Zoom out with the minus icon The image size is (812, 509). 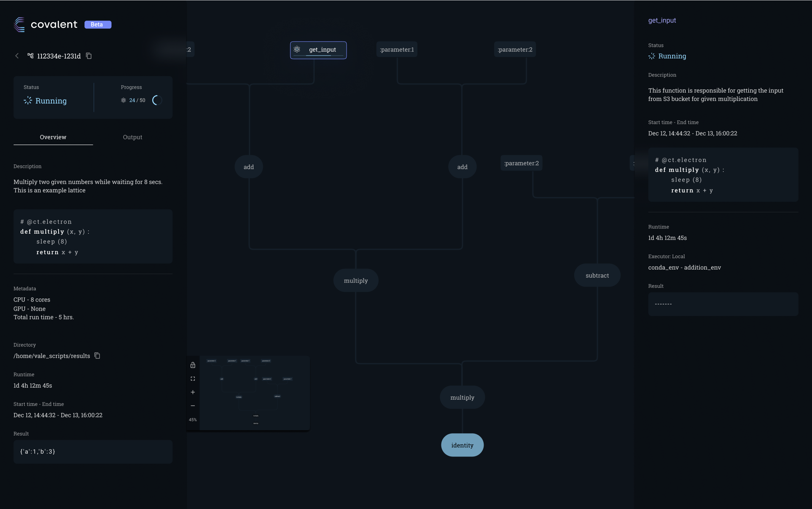click(x=193, y=406)
